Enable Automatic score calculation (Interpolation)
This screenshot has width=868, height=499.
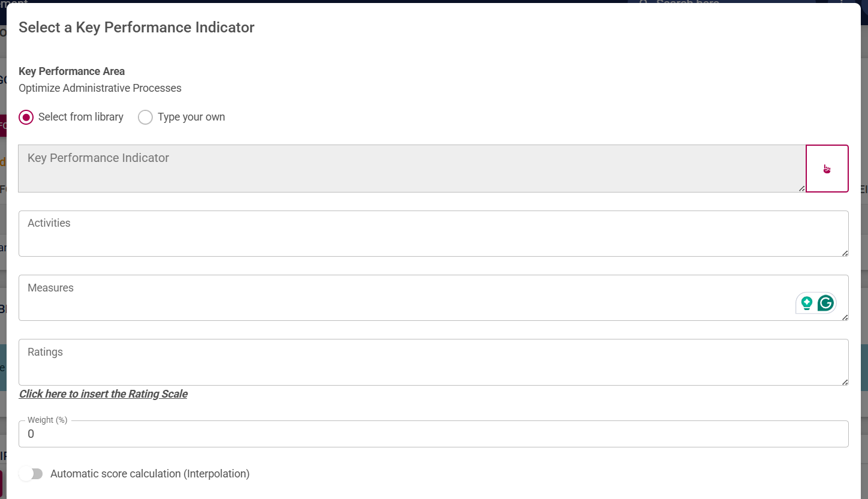[31, 473]
